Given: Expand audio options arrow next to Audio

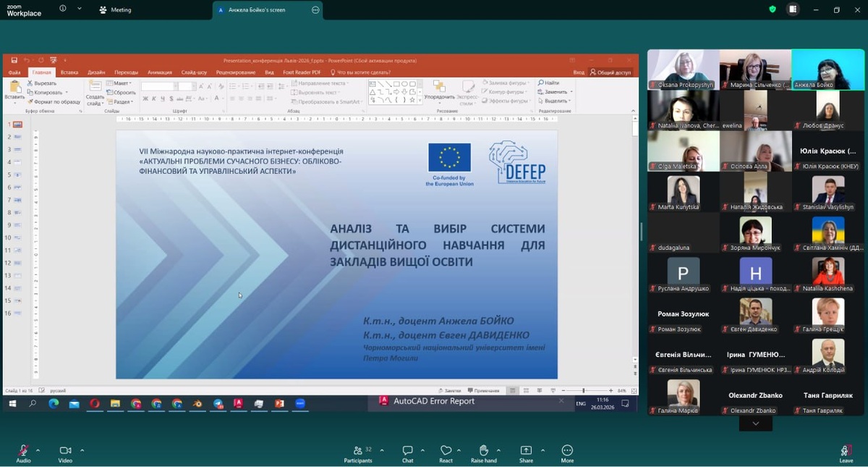Looking at the screenshot, I should (38, 450).
